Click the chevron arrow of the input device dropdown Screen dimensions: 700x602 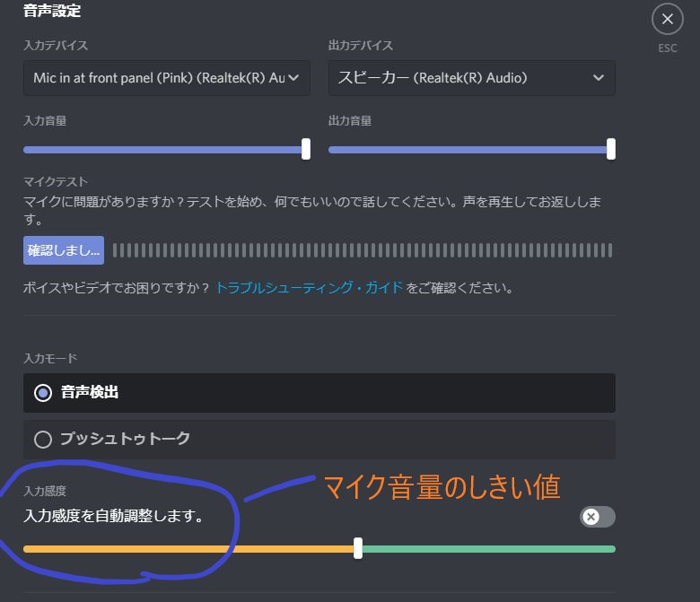293,78
